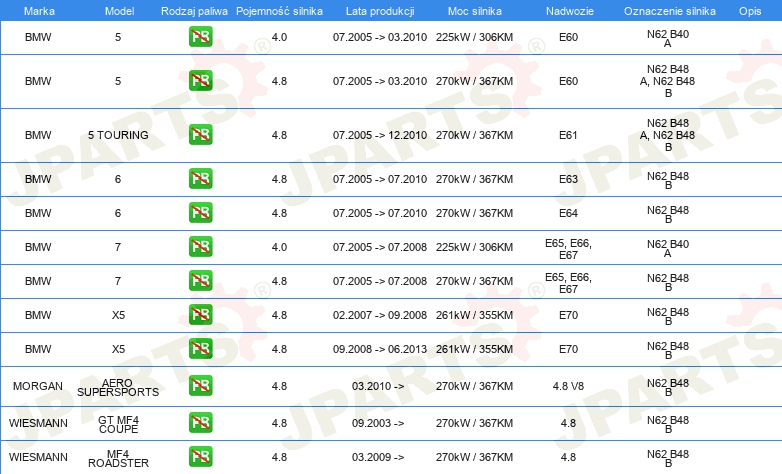The width and height of the screenshot is (782, 474).
Task: Select the E64 body cell
Action: [568, 213]
